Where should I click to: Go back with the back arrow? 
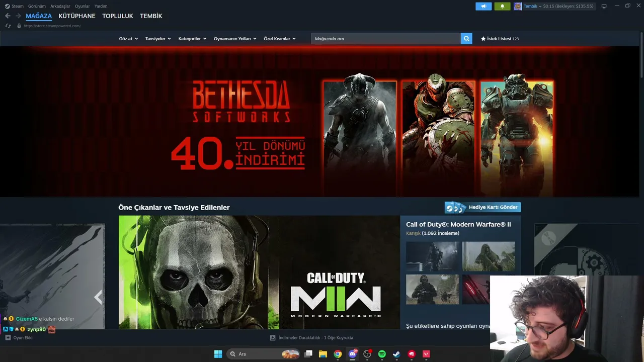[x=8, y=16]
